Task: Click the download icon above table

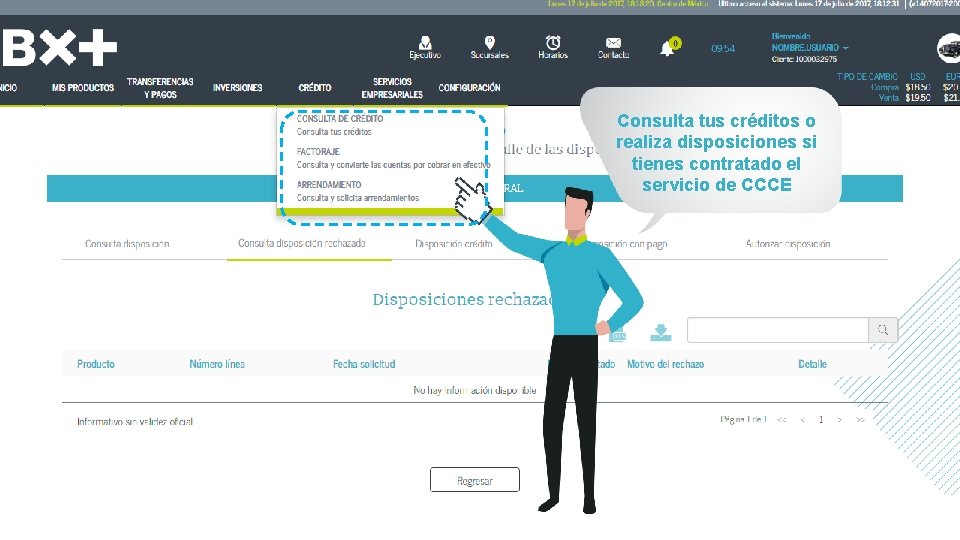Action: pyautogui.click(x=660, y=332)
